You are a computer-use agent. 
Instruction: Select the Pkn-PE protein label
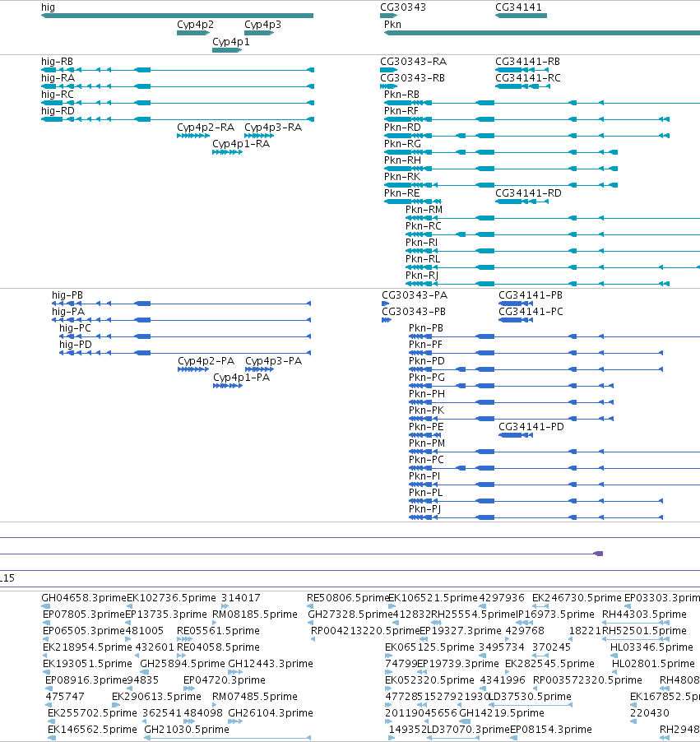pyautogui.click(x=426, y=427)
